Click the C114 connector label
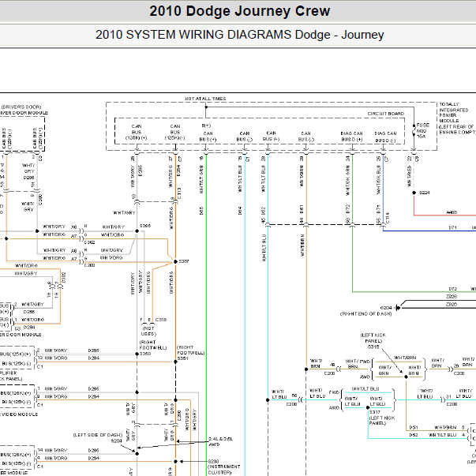This screenshot has width=476, height=476. pyautogui.click(x=388, y=218)
